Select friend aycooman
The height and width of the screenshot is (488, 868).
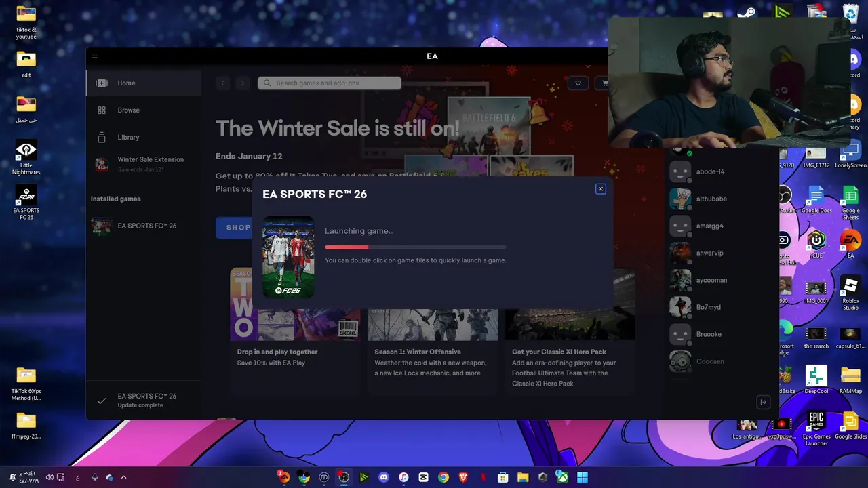click(720, 280)
